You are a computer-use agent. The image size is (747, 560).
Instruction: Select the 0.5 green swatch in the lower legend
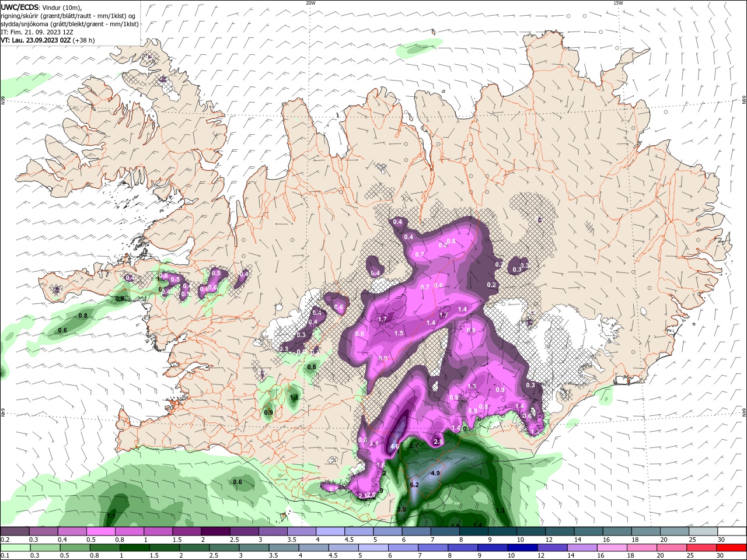[75, 548]
